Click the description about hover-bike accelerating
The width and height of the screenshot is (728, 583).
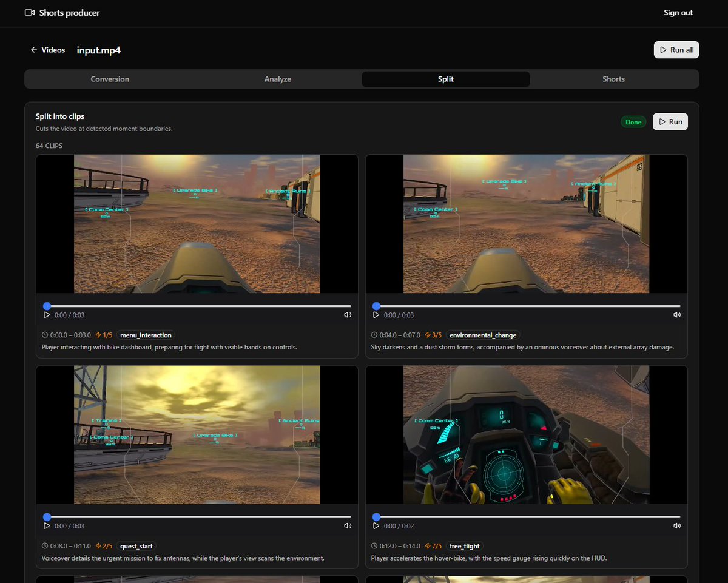click(489, 558)
